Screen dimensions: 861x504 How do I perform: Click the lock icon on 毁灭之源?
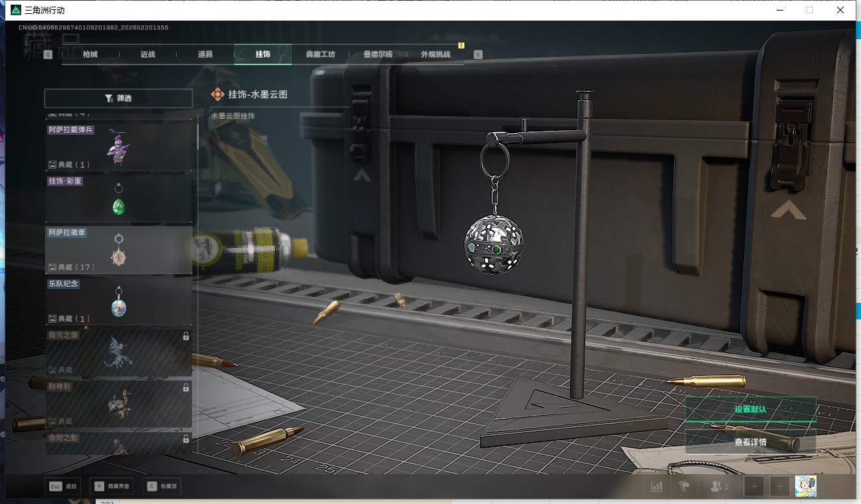click(x=186, y=337)
